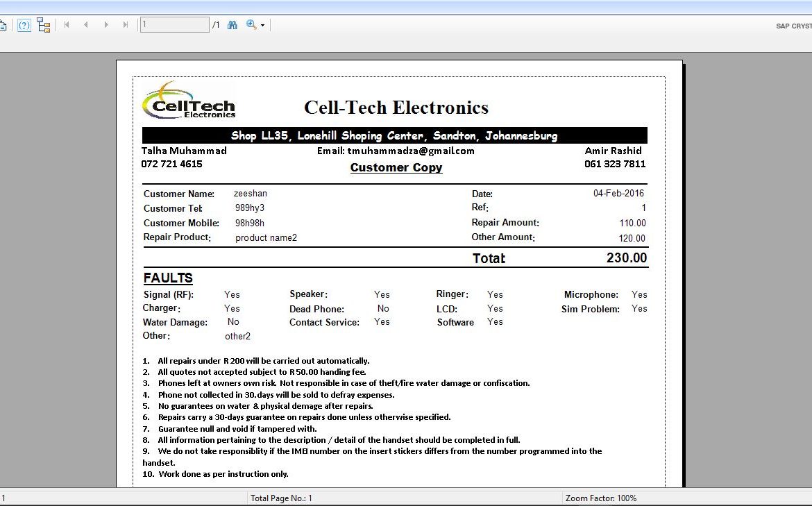This screenshot has width=812, height=506.
Task: Click the SAP Crystal Reports label
Action: coord(793,26)
